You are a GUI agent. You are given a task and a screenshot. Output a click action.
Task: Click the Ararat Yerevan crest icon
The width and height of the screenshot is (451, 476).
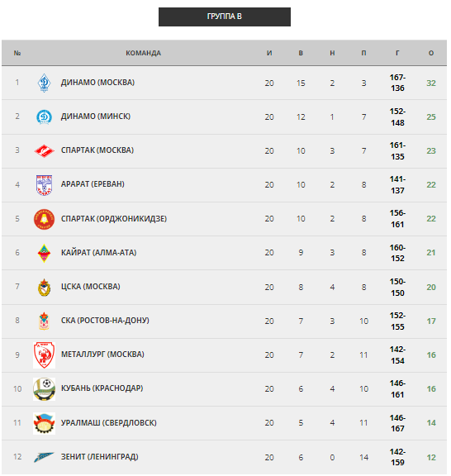tap(44, 185)
